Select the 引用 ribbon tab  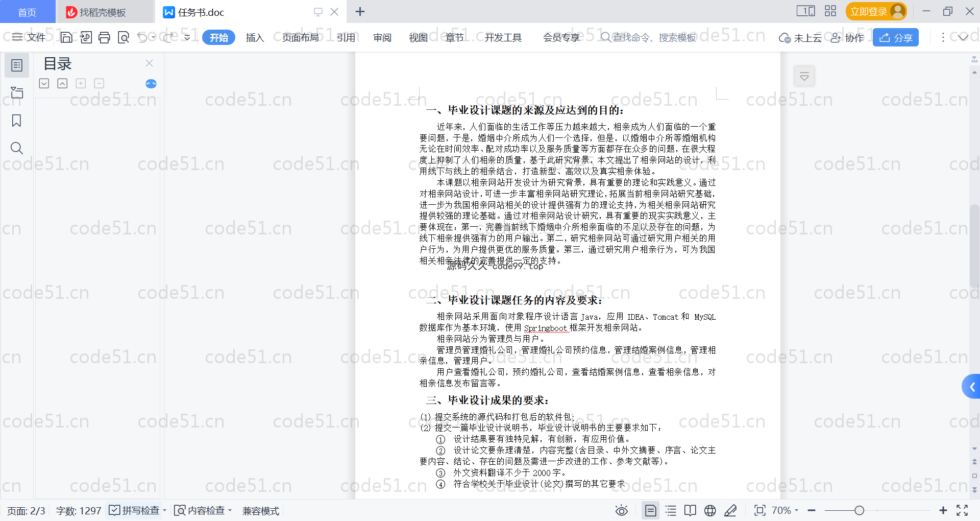click(346, 37)
